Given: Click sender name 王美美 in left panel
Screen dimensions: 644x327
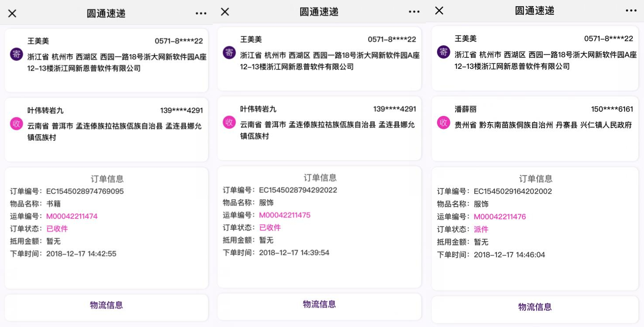Looking at the screenshot, I should [38, 41].
